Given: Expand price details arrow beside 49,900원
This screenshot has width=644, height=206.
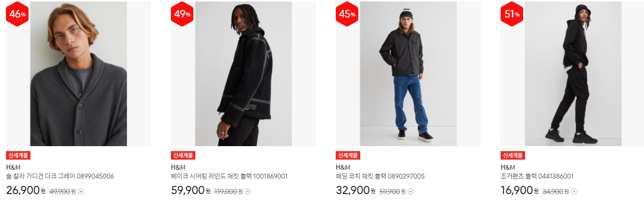Looking at the screenshot, I should [82, 192].
